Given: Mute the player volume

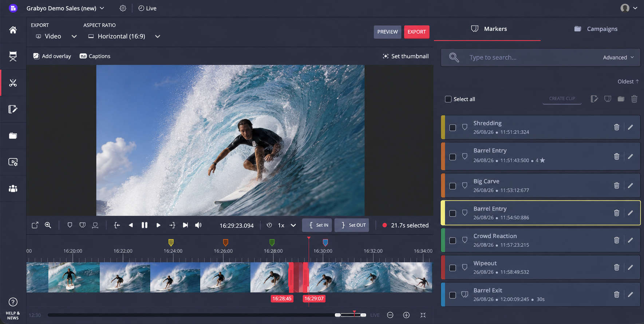Looking at the screenshot, I should pos(198,225).
